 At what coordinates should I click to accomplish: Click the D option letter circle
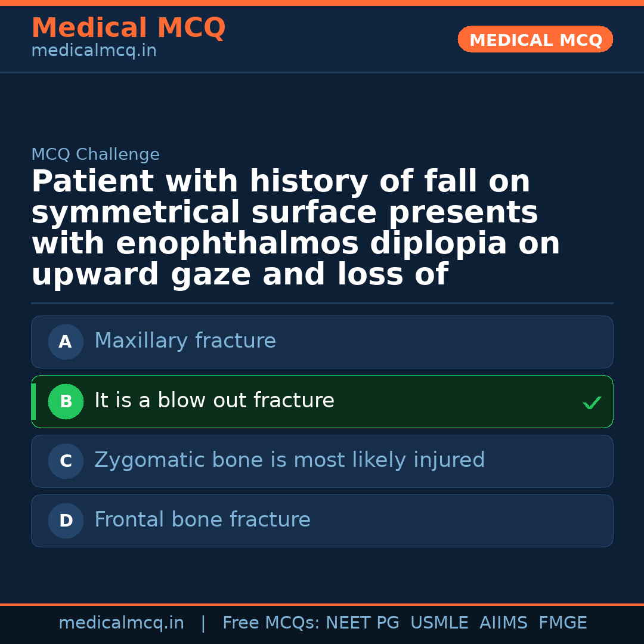coord(66,521)
